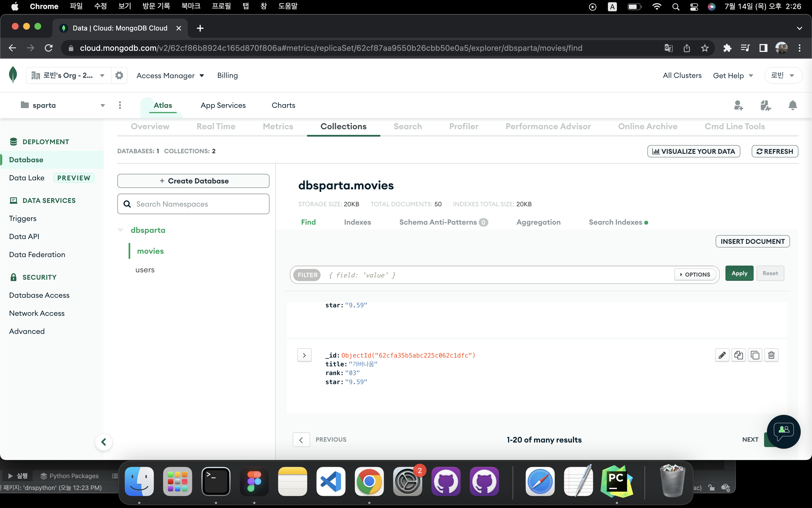The height and width of the screenshot is (508, 812).
Task: Reset the filter query
Action: 770,273
